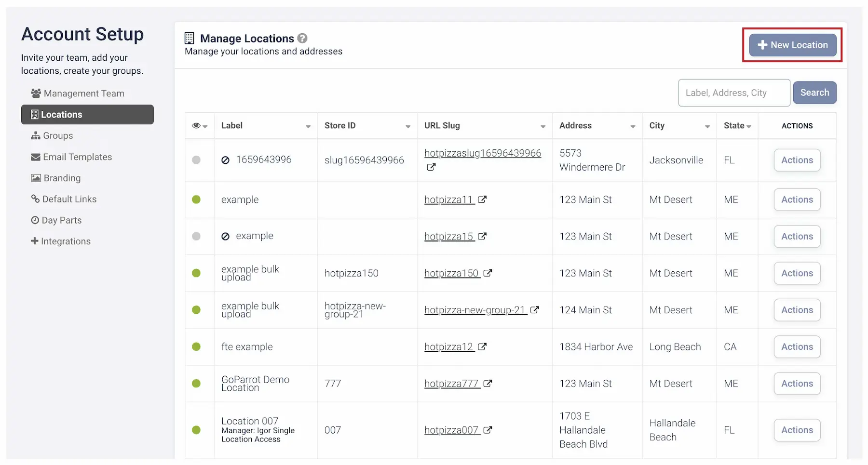Screen dimensions: 868x465
Task: Open the hotpizza11 URL link
Action: [448, 199]
